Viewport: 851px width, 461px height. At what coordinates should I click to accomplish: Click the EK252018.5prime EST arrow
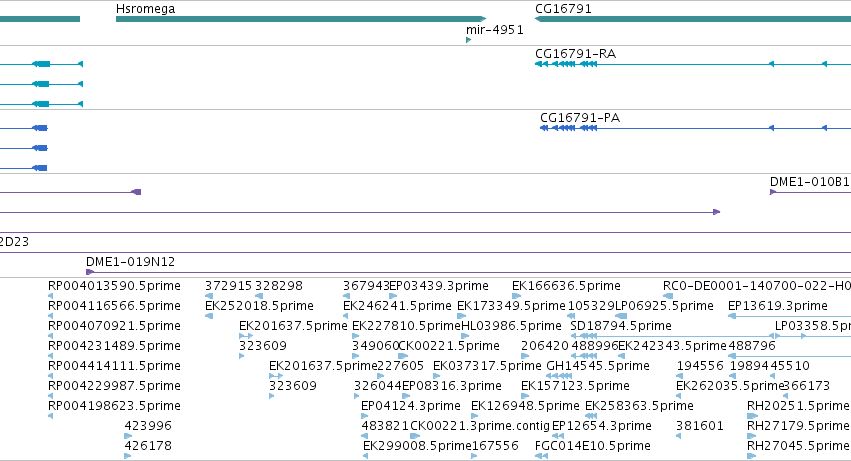click(209, 316)
